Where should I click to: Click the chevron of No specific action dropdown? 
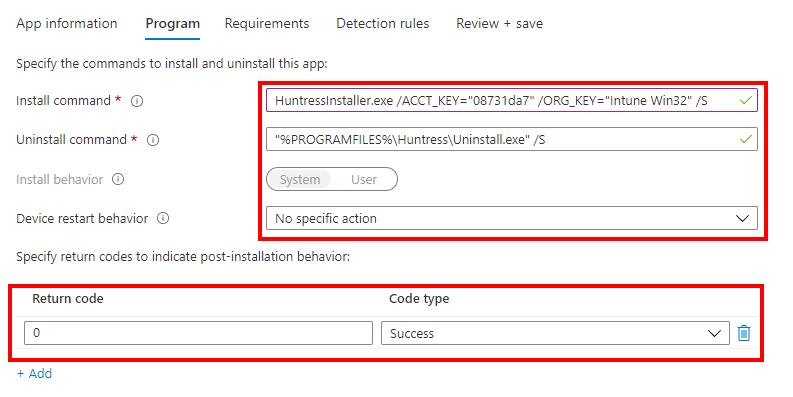pyautogui.click(x=742, y=218)
